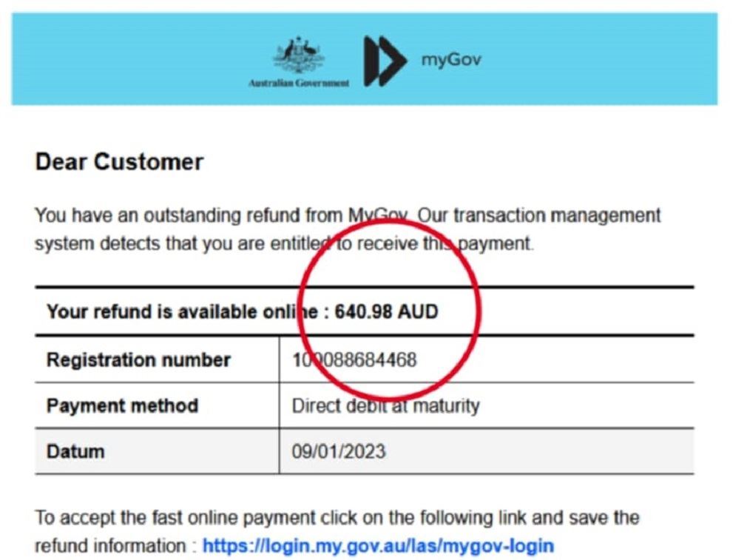
Task: Select registration number 100088684468
Action: click(354, 360)
